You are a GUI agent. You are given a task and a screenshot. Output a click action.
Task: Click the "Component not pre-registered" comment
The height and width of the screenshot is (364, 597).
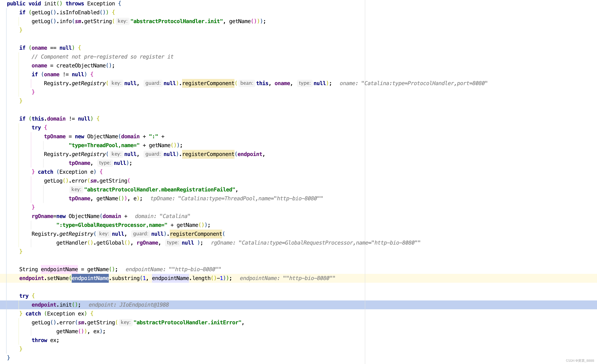(102, 57)
